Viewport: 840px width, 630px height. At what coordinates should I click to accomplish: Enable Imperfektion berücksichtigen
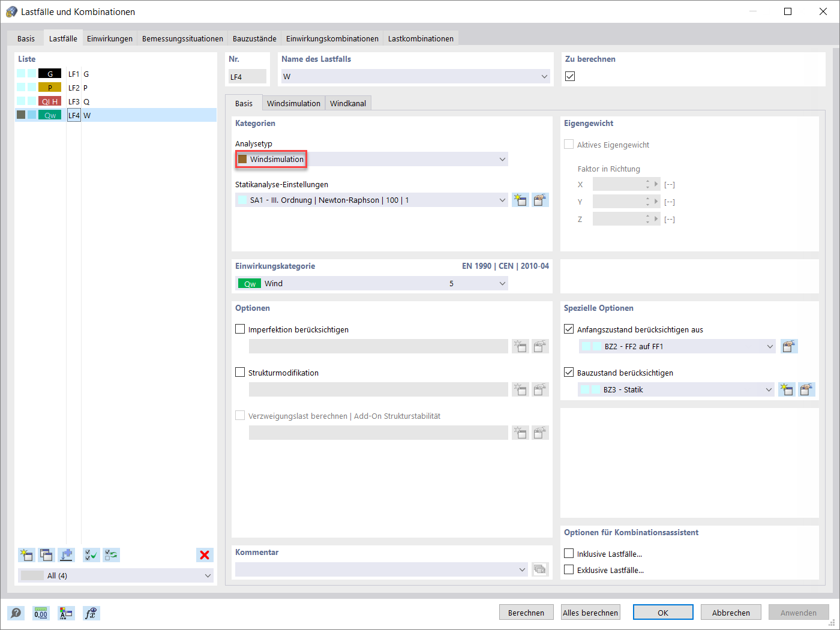click(240, 329)
